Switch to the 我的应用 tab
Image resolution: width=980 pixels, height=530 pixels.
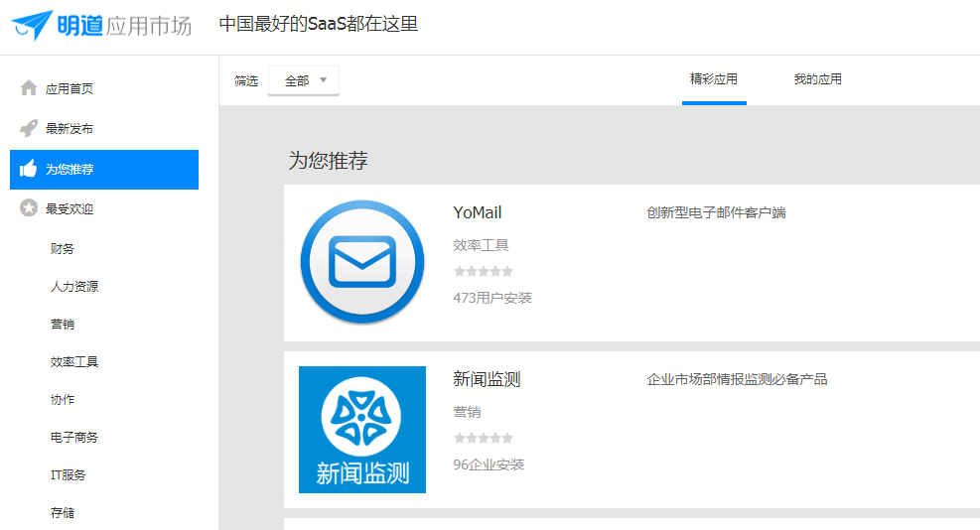pyautogui.click(x=817, y=79)
